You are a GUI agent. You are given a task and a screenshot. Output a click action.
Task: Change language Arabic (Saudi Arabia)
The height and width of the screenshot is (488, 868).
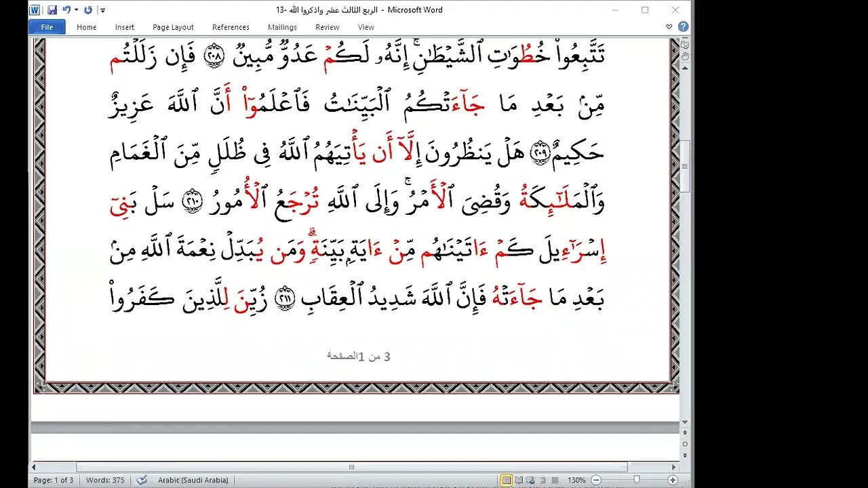(x=193, y=480)
